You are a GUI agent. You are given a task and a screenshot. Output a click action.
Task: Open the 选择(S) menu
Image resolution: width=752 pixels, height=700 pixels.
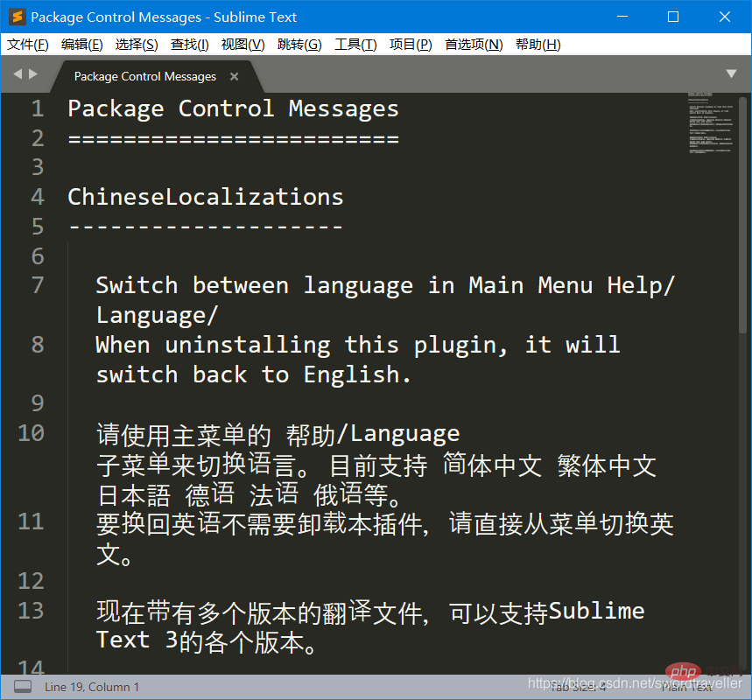(137, 45)
